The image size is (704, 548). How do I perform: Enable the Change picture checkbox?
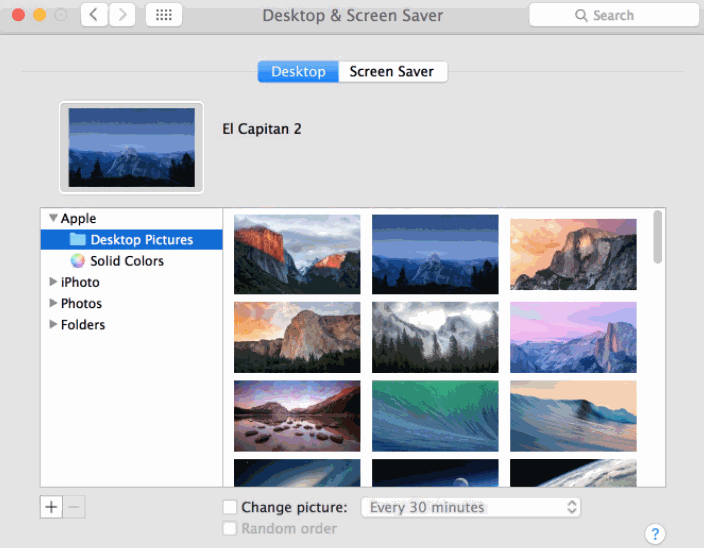[x=229, y=507]
